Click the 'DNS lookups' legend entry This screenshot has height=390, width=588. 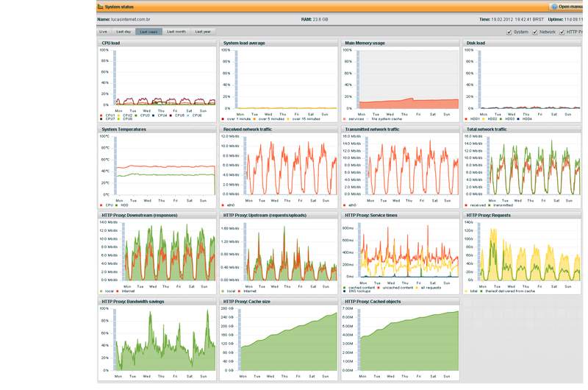(356, 291)
